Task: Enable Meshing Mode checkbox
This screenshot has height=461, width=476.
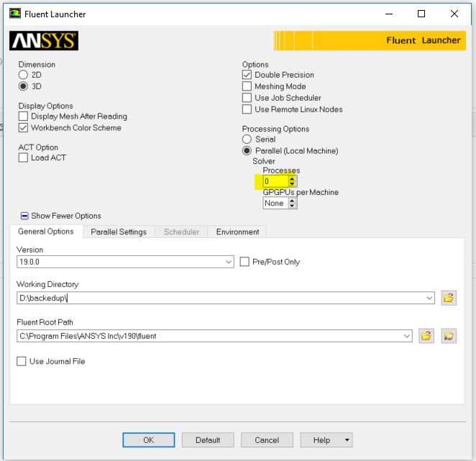Action: click(247, 86)
